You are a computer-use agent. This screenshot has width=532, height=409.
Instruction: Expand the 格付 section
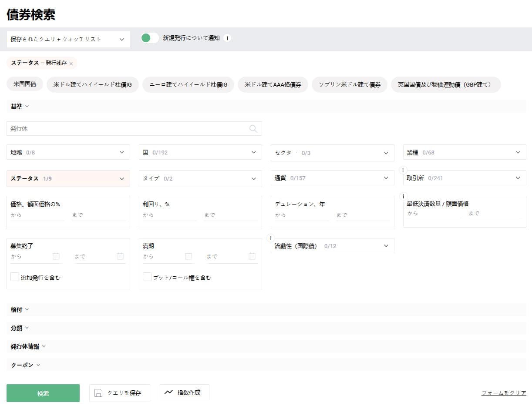(x=20, y=310)
